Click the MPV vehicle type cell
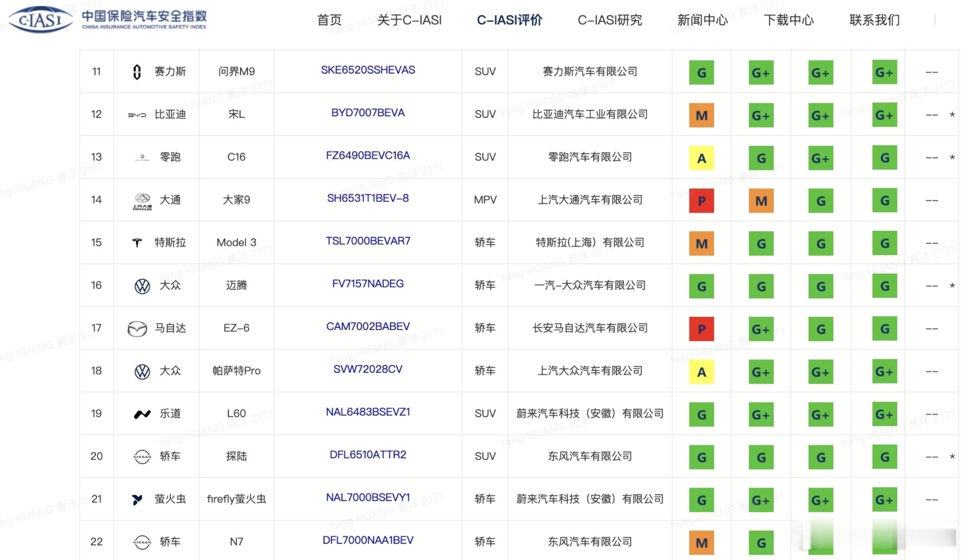 [485, 200]
